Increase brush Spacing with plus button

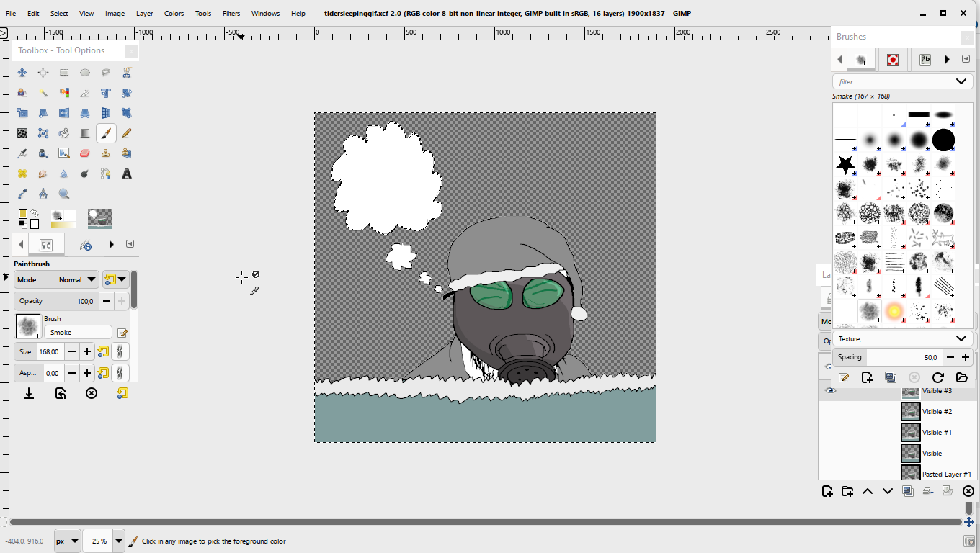[x=966, y=357]
